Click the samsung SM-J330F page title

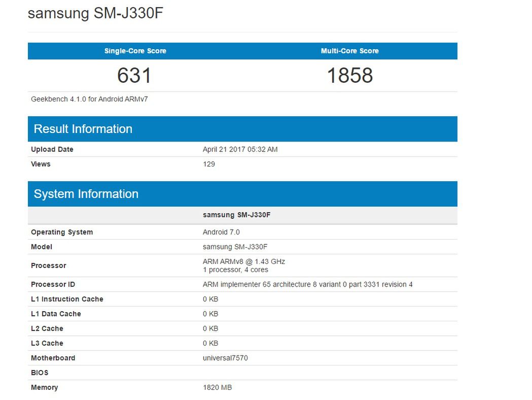tap(96, 13)
